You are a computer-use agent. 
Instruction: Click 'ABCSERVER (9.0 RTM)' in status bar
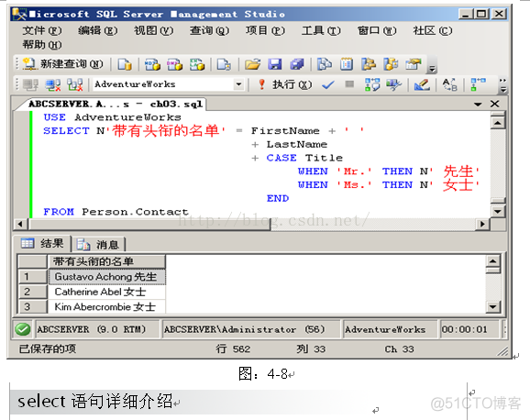click(92, 329)
